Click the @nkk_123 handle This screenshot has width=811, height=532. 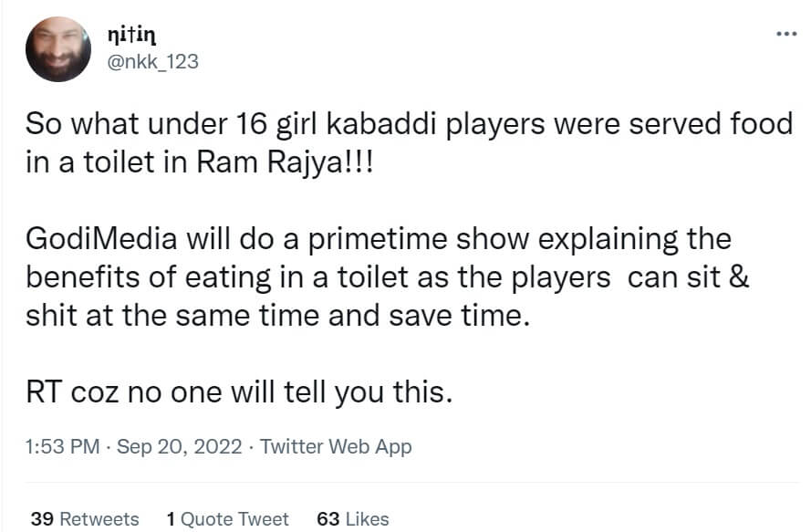[153, 62]
